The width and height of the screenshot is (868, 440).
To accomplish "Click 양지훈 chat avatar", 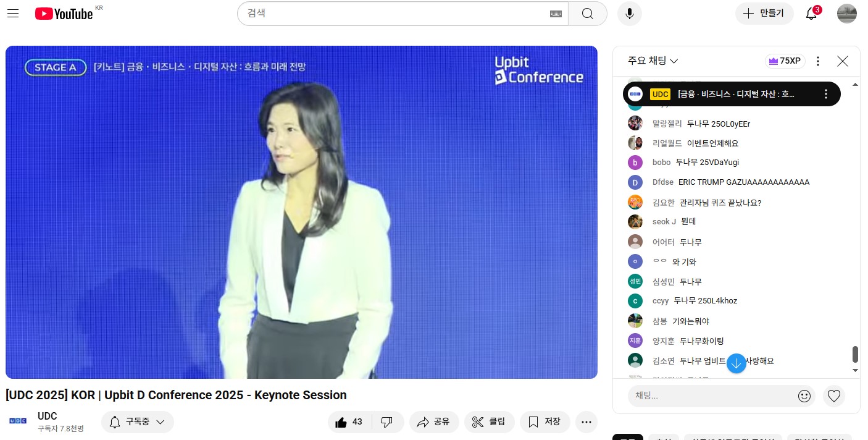I will point(635,341).
